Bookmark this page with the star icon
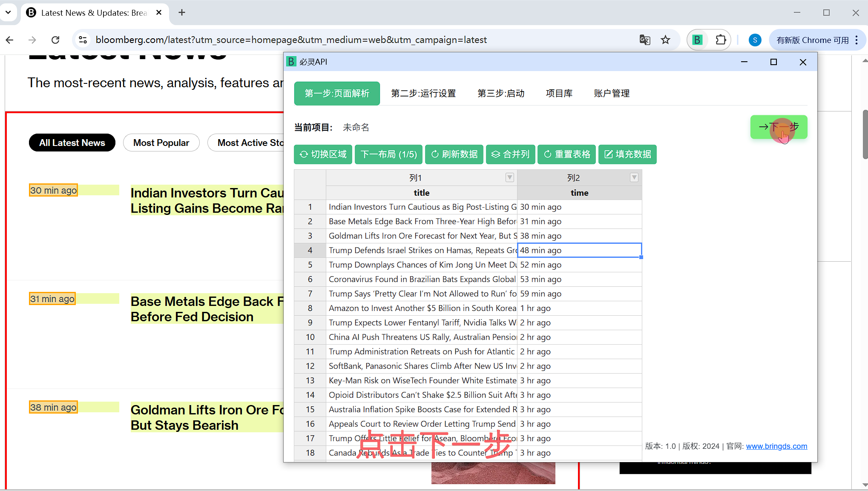 click(665, 40)
